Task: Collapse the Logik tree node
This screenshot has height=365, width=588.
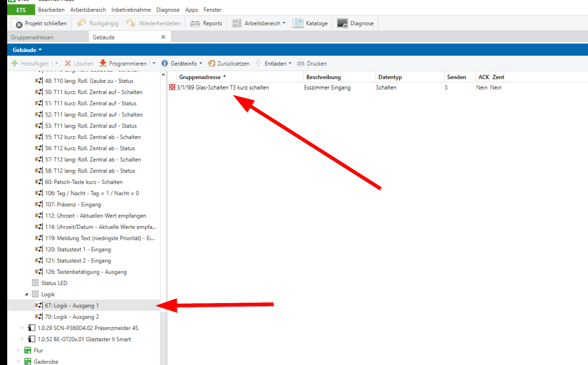Action: tap(26, 294)
